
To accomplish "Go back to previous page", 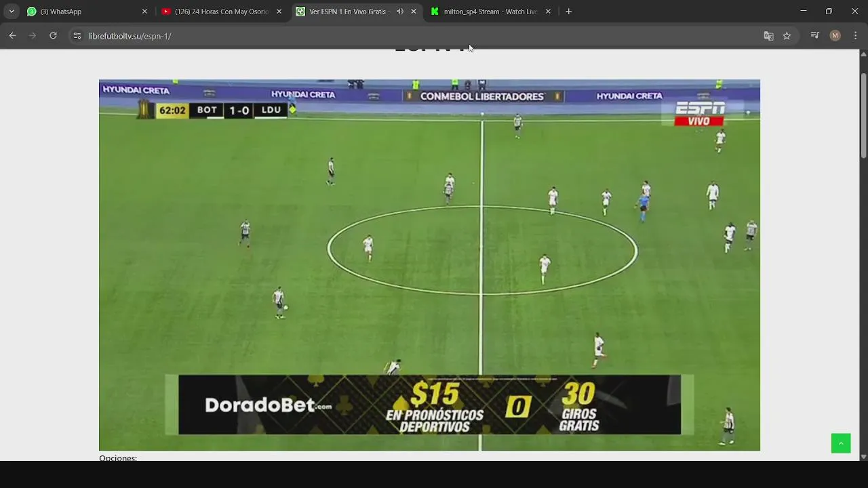I will 12,36.
